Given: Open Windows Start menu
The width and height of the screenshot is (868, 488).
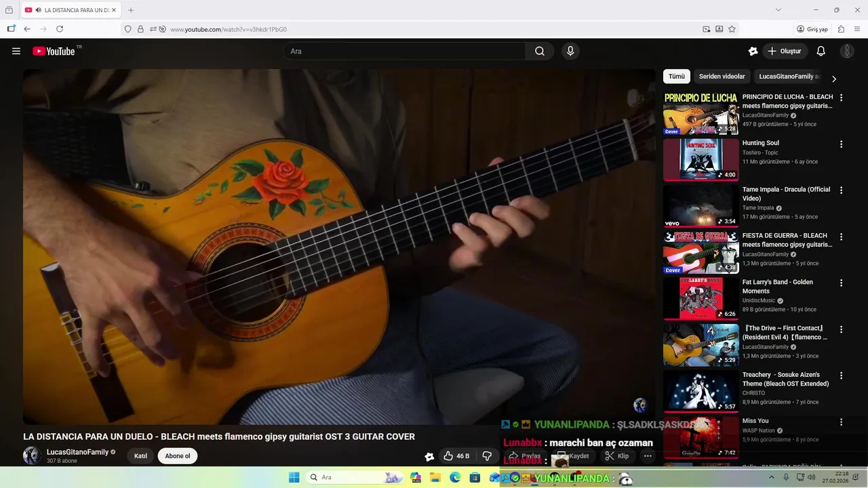Looking at the screenshot, I should point(294,478).
